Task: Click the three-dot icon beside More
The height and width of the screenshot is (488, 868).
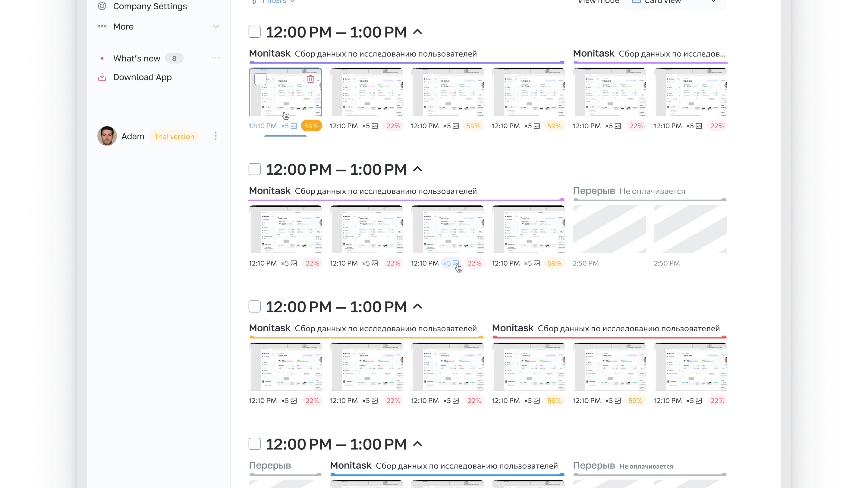Action: 102,26
